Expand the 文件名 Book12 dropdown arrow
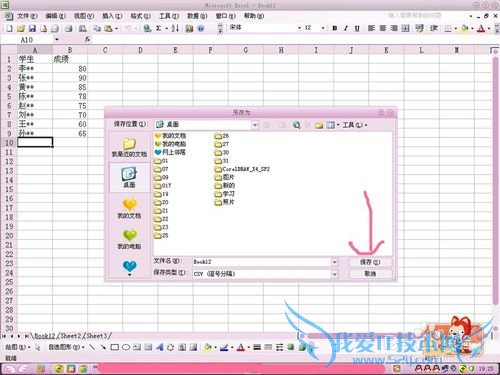 tap(334, 262)
